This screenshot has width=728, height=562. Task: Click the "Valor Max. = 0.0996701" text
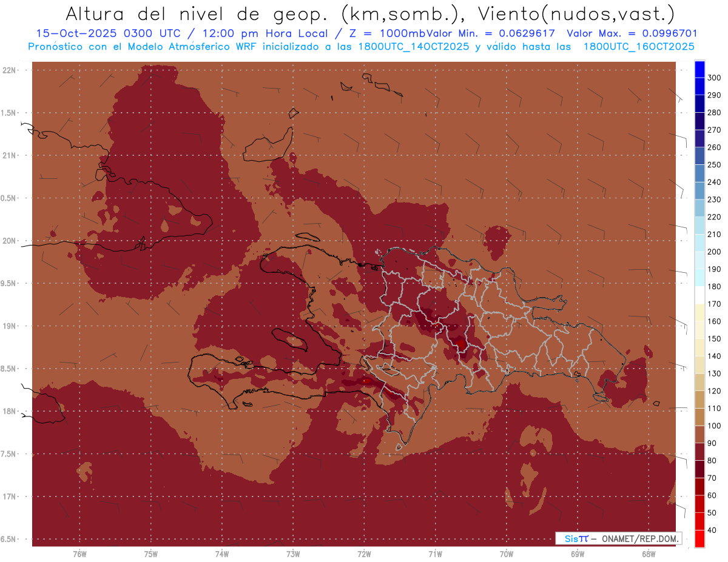pos(632,34)
